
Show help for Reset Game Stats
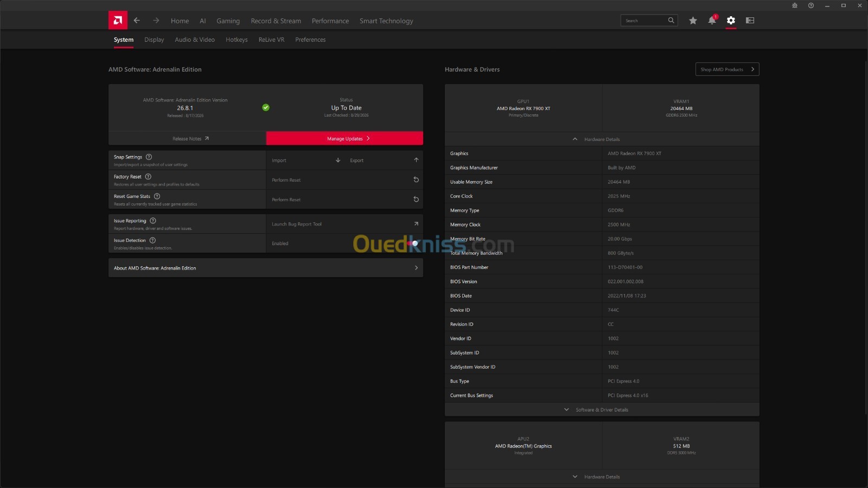point(157,196)
